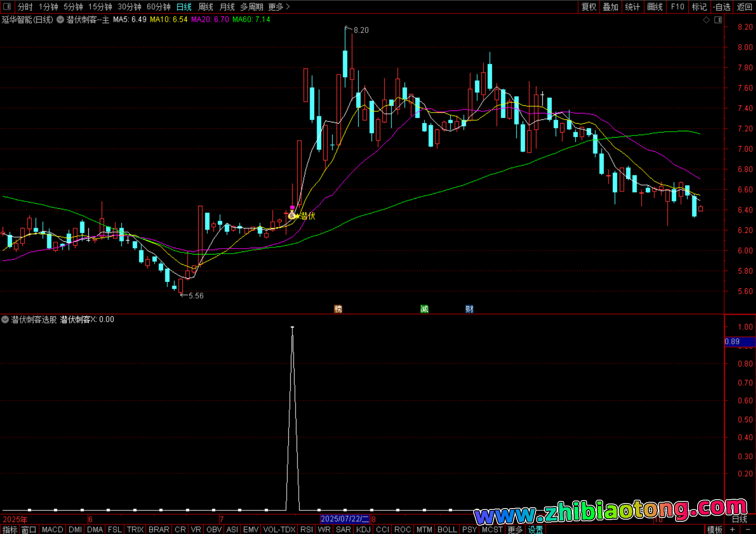The width and height of the screenshot is (756, 534).
Task: Expand the main chart indicator dropdown arrow
Action: click(x=61, y=19)
